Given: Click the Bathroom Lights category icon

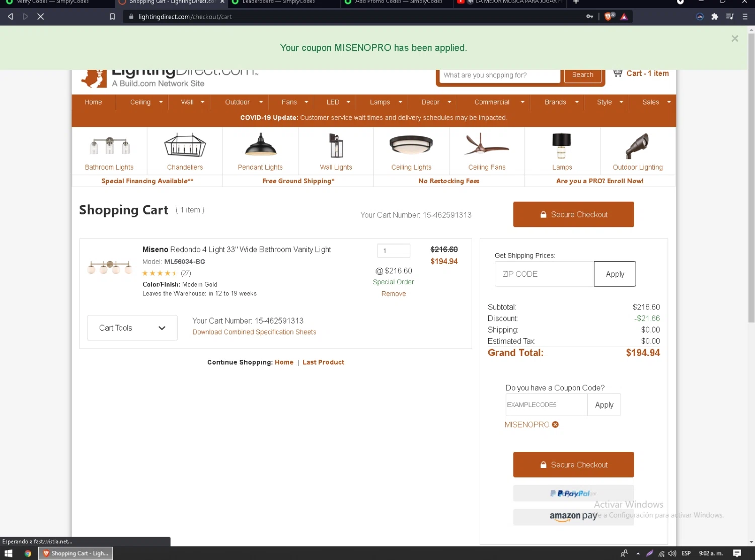Looking at the screenshot, I should tap(110, 146).
